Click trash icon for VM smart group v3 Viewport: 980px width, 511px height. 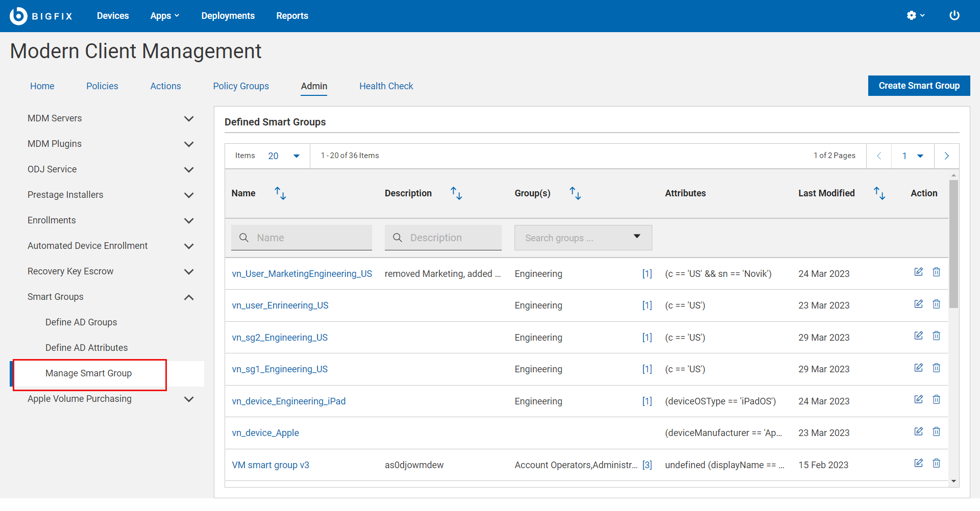[936, 463]
